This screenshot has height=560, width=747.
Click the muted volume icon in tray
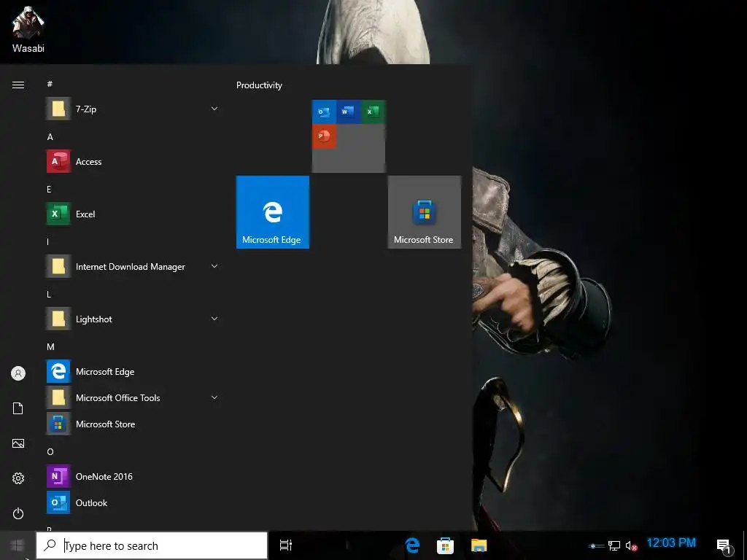pyautogui.click(x=631, y=545)
